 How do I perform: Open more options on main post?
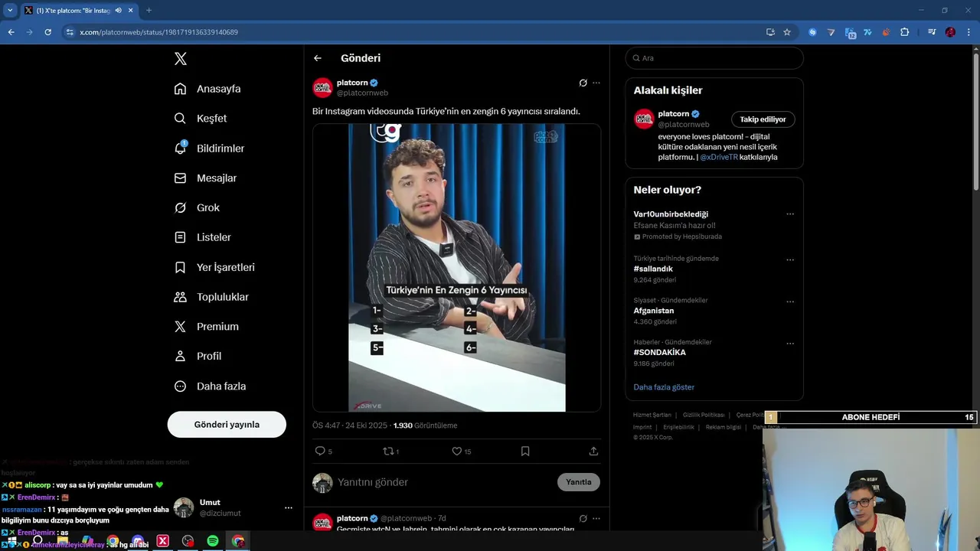coord(596,83)
